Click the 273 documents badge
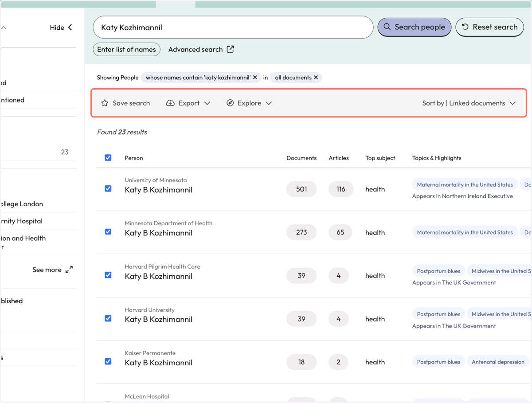 tap(301, 232)
